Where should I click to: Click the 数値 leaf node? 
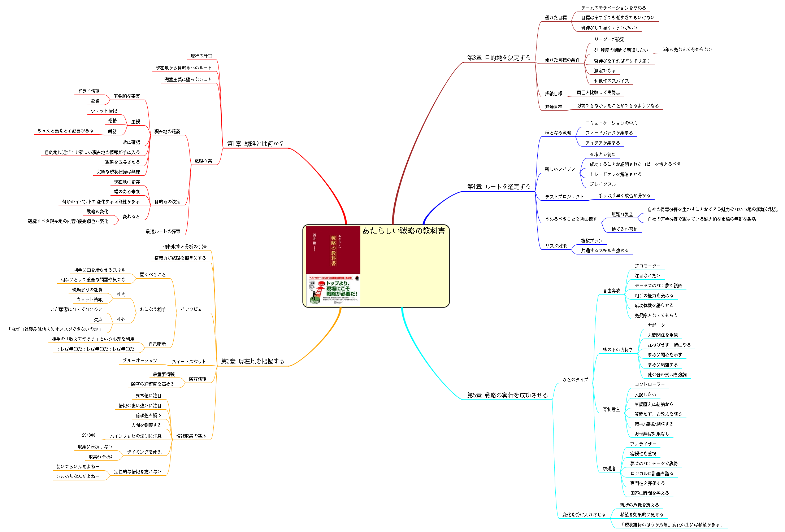(95, 101)
